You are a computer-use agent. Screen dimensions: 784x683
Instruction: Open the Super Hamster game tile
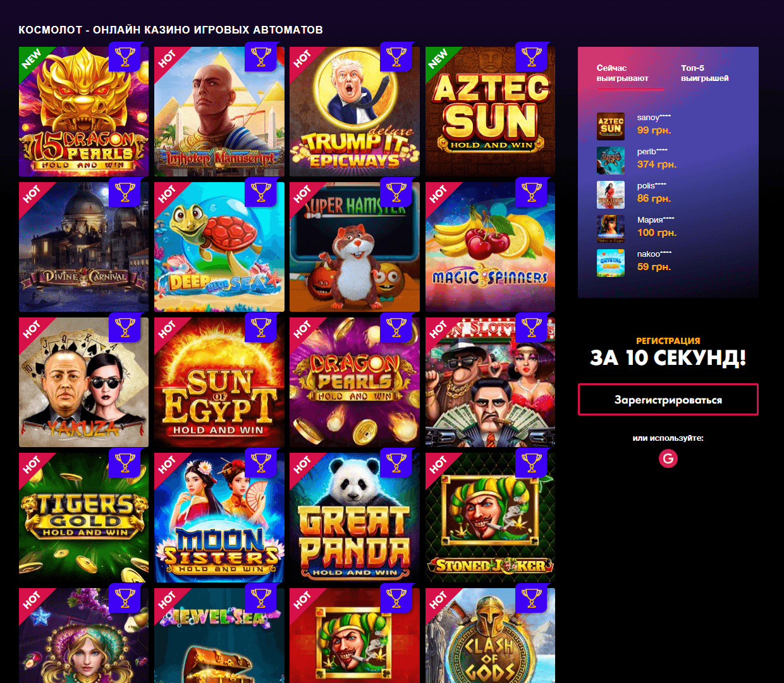pyautogui.click(x=354, y=247)
